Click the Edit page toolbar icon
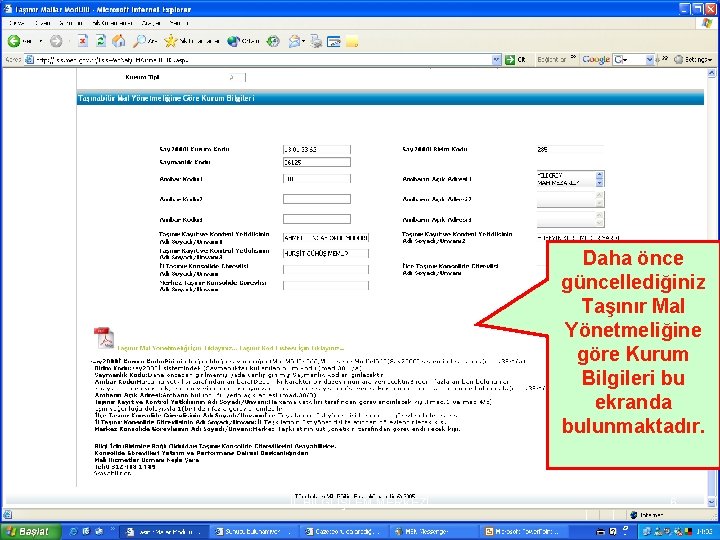Viewport: 720px width, 540px height. tap(333, 42)
